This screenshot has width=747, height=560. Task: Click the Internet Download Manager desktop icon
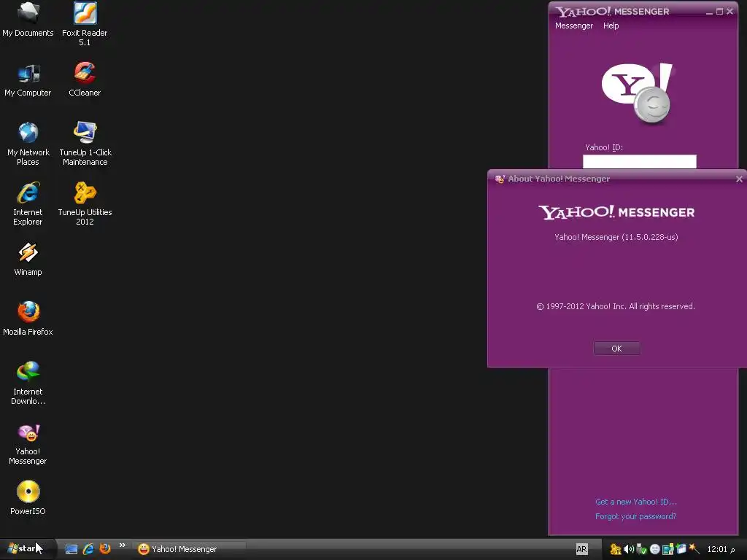pos(28,384)
